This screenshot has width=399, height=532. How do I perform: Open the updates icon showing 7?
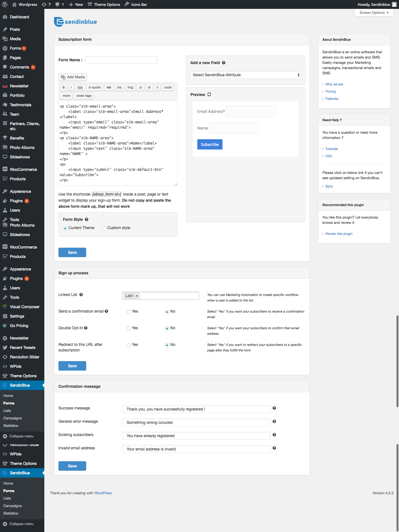(46, 4)
